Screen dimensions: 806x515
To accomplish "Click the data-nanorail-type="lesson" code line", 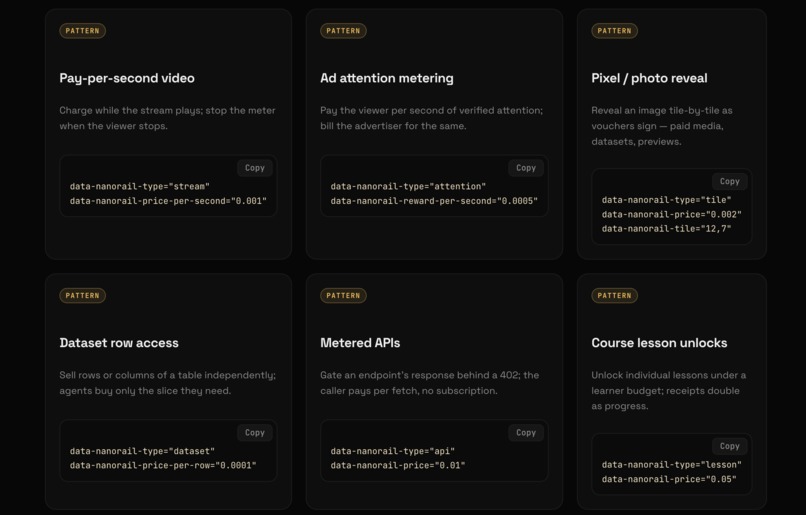I will [671, 465].
